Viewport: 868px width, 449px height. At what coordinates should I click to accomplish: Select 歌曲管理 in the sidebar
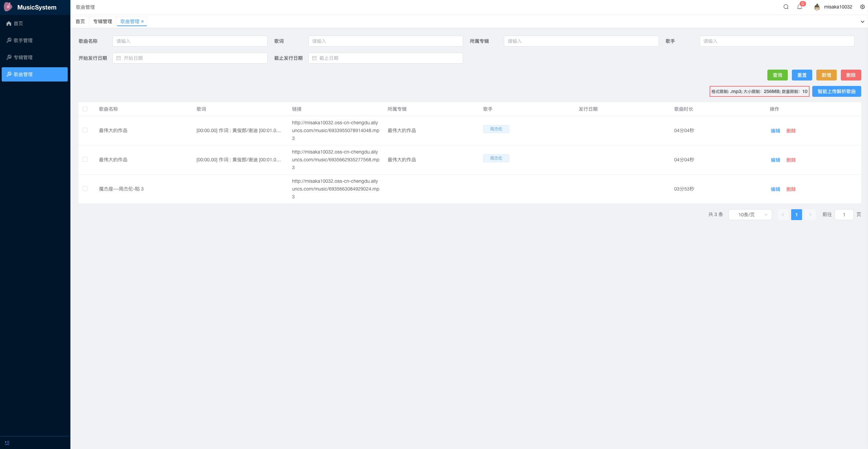click(x=23, y=74)
